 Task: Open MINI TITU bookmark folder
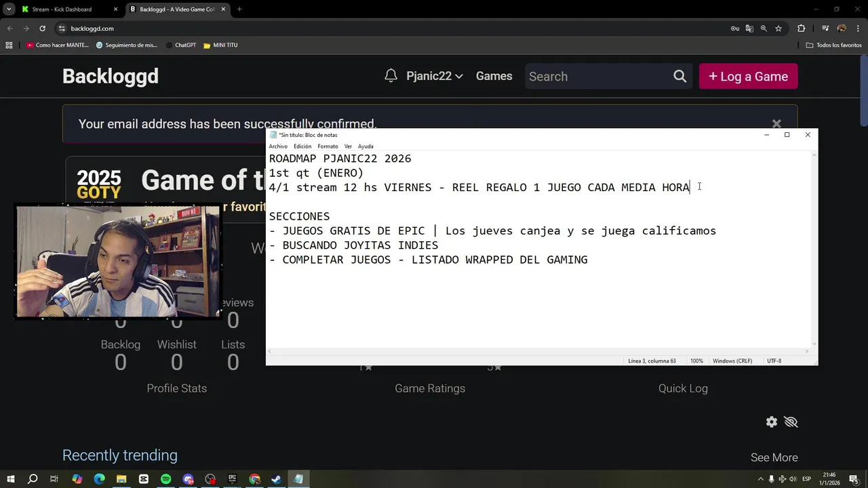[220, 45]
